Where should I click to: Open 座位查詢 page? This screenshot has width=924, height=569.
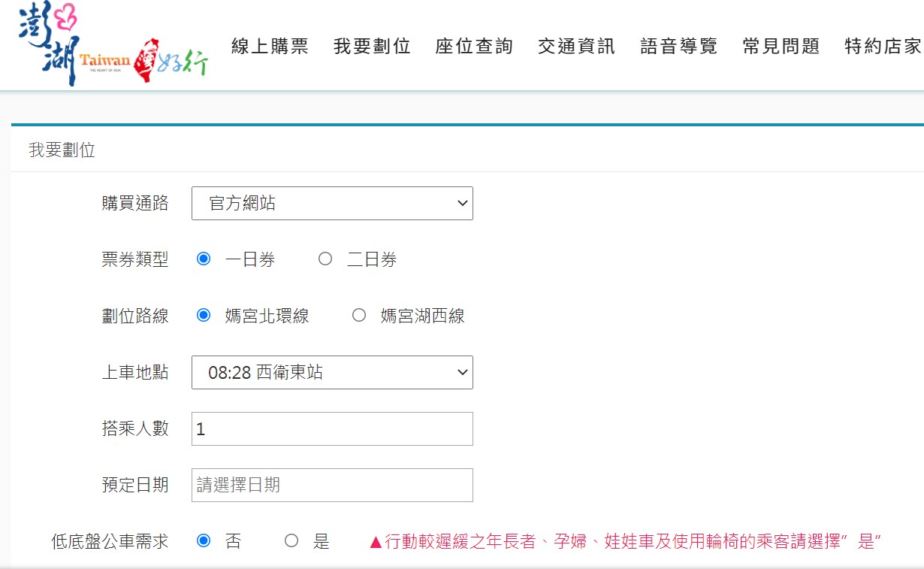(x=474, y=47)
